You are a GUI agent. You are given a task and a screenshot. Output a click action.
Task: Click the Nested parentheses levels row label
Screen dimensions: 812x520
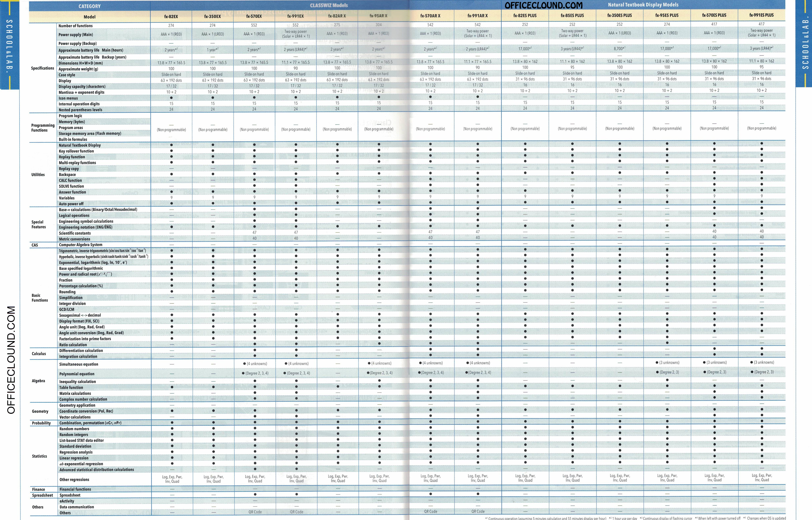(x=80, y=110)
